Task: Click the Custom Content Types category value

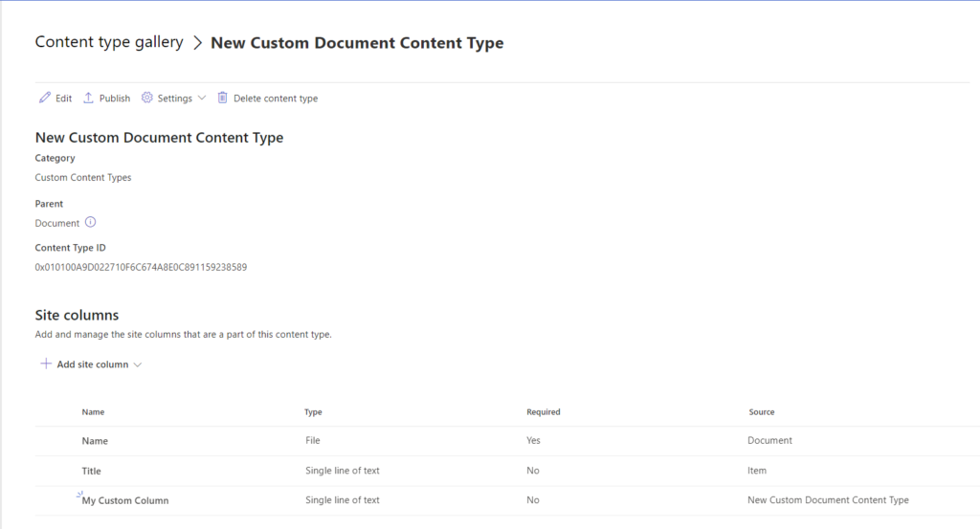Action: coord(83,177)
